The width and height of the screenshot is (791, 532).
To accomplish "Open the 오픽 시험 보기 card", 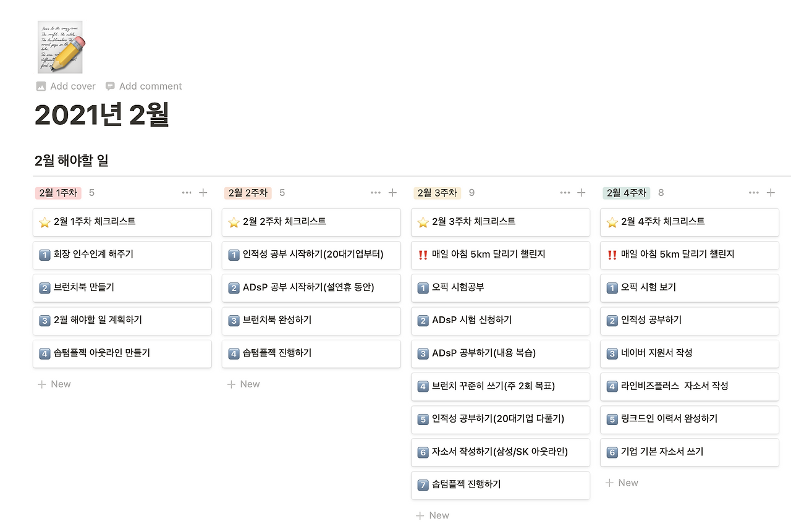I will pos(689,288).
